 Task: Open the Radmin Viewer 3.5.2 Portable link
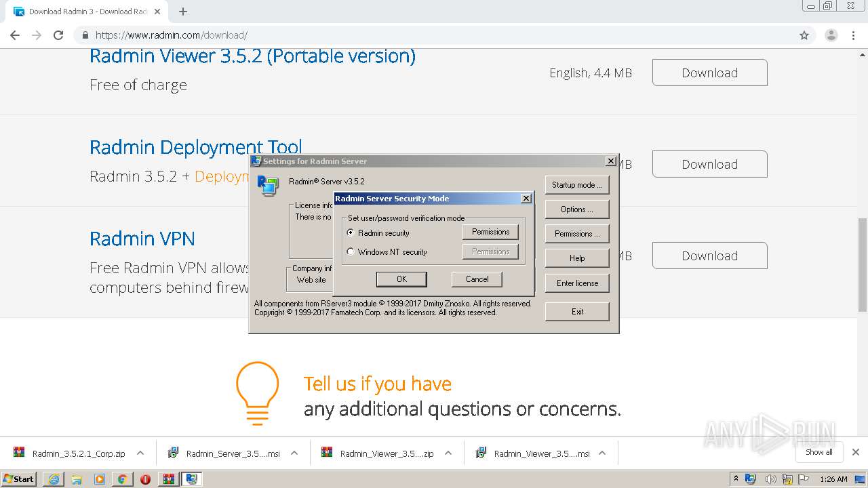tap(252, 56)
